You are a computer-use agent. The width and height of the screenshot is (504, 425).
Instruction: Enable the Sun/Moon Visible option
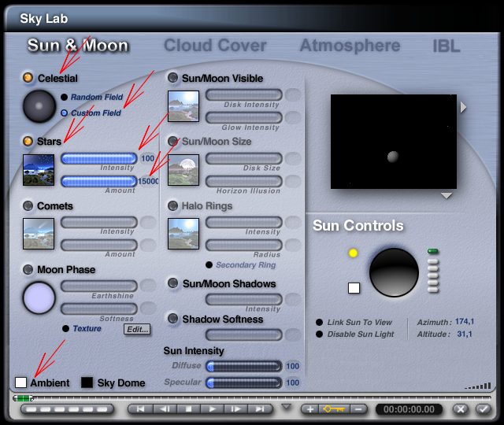(173, 77)
